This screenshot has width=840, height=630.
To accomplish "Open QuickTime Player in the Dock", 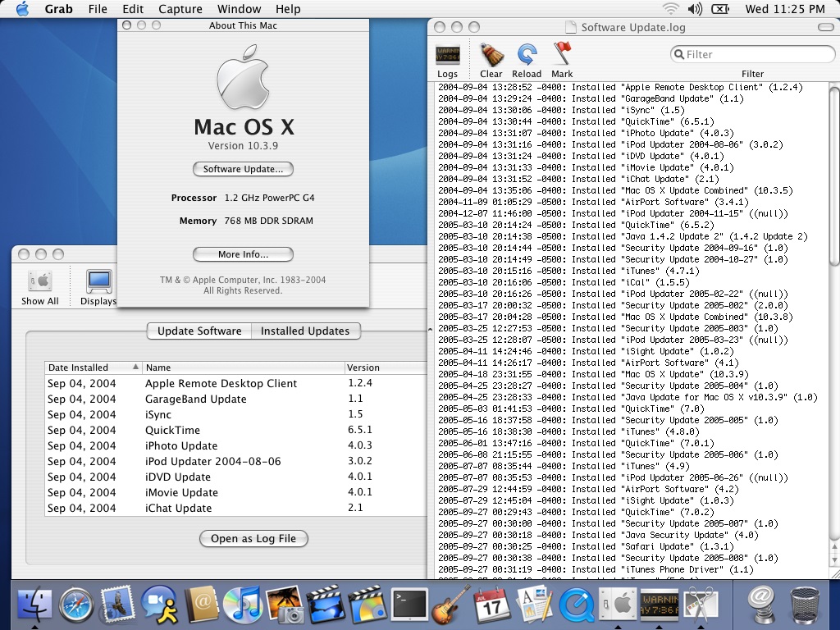I will (576, 605).
